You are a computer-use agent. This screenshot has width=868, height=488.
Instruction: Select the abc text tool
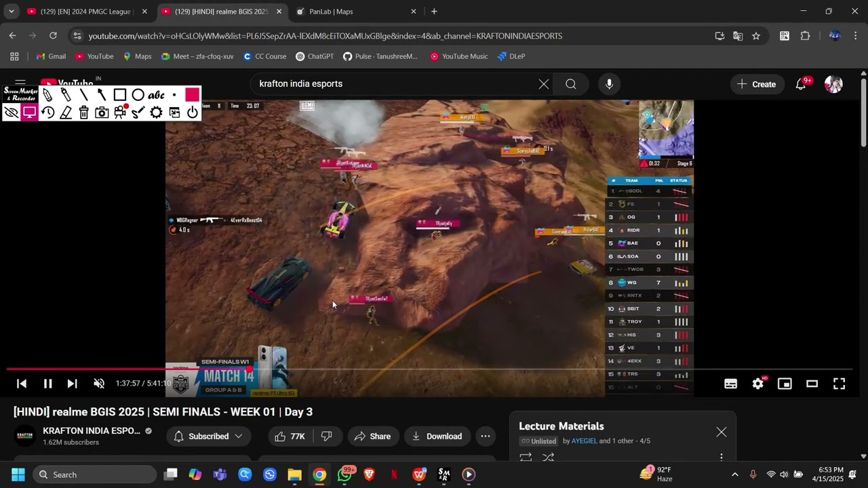click(156, 95)
